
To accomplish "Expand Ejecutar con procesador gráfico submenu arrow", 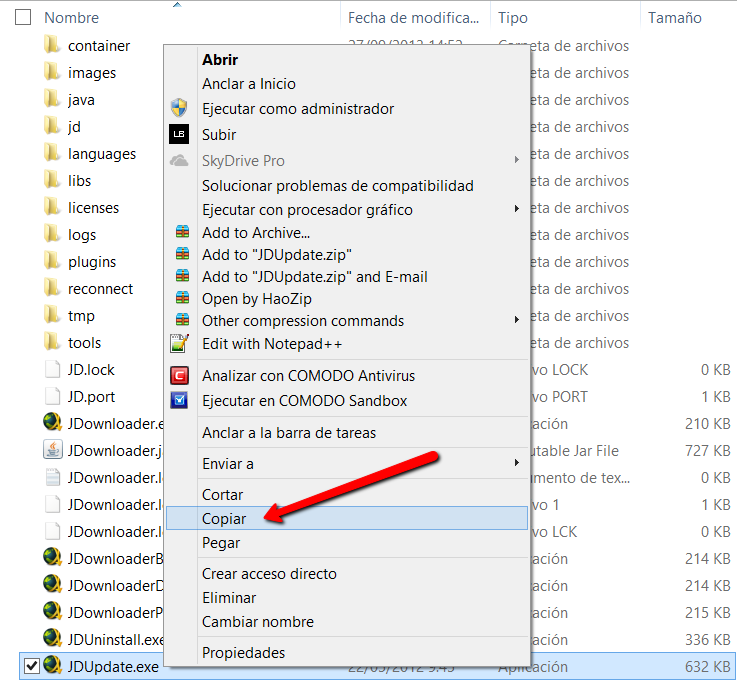I will pyautogui.click(x=517, y=208).
